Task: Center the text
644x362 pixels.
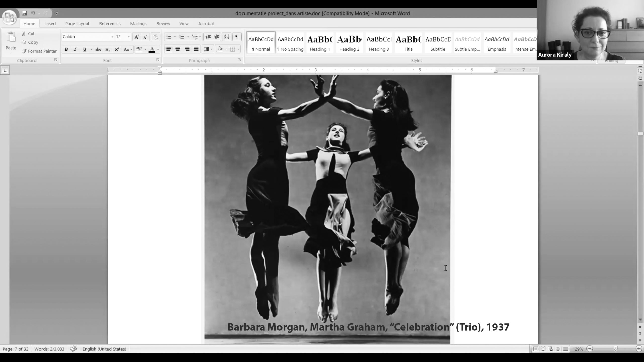Action: pyautogui.click(x=178, y=49)
